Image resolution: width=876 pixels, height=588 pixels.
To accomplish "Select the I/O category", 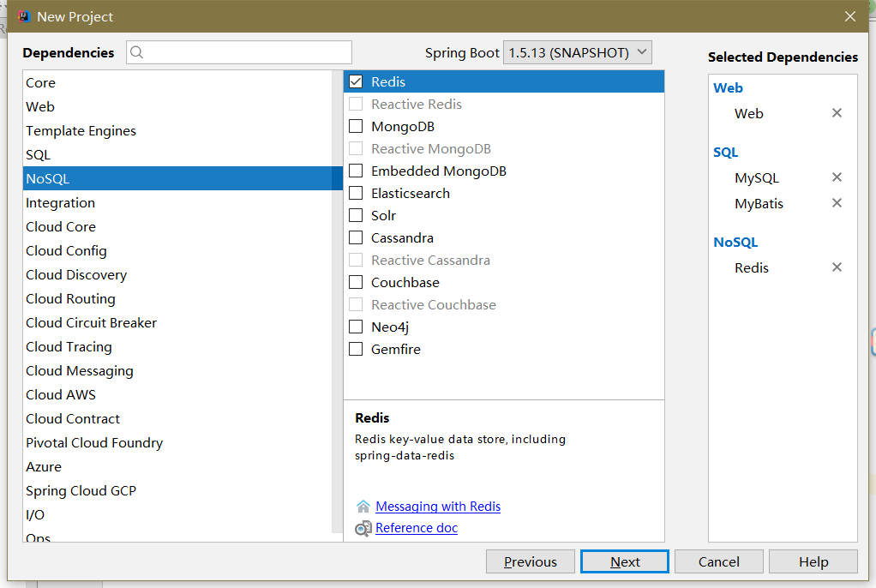I will coord(177,515).
